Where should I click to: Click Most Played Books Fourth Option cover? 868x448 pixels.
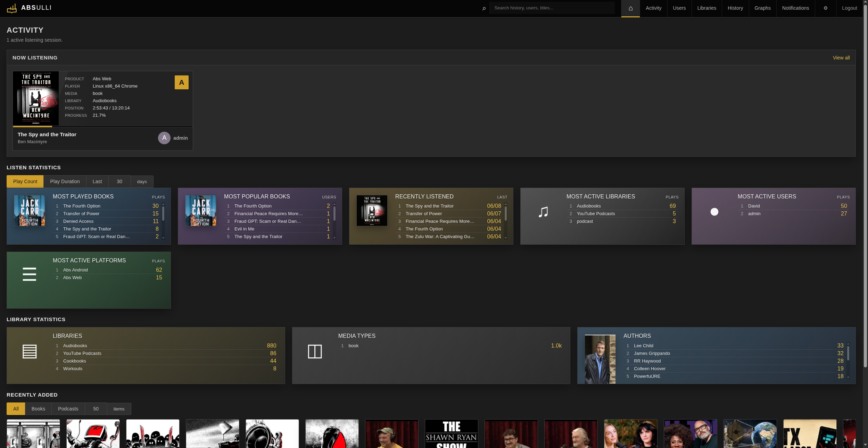click(30, 211)
